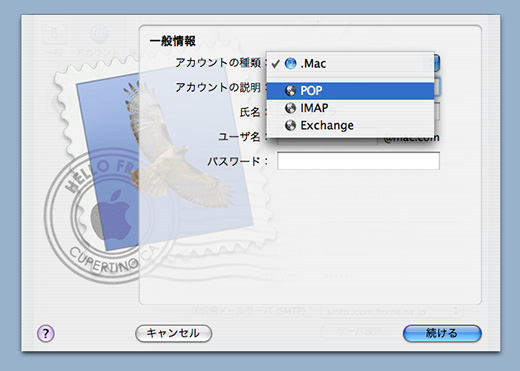Click the パスワード input field
Viewport: 520px width, 371px height.
(358, 161)
